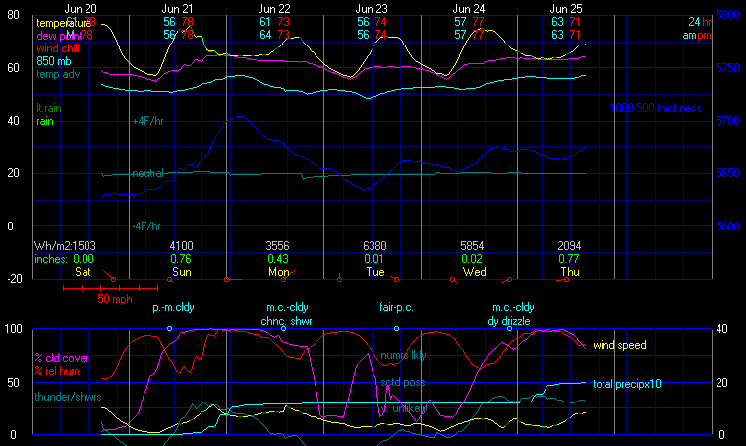The image size is (746, 446).
Task: Click the 0.76 inches rainfall value
Action: 181,259
